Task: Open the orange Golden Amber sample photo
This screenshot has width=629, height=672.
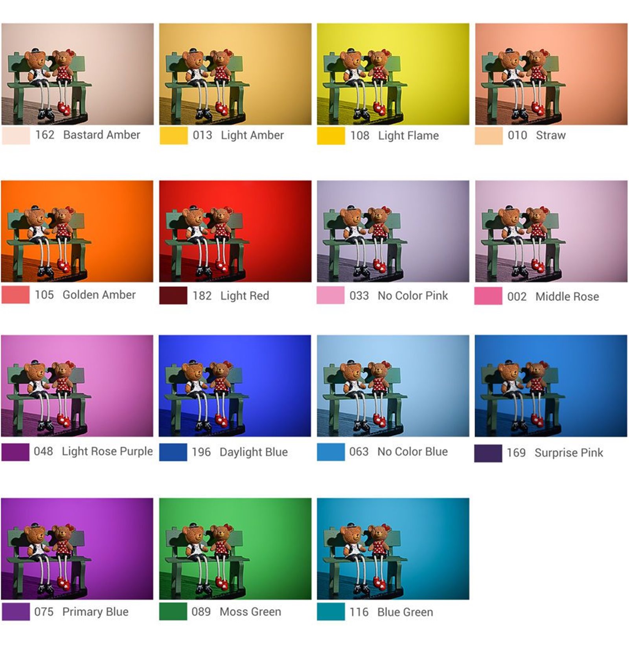Action: [77, 231]
